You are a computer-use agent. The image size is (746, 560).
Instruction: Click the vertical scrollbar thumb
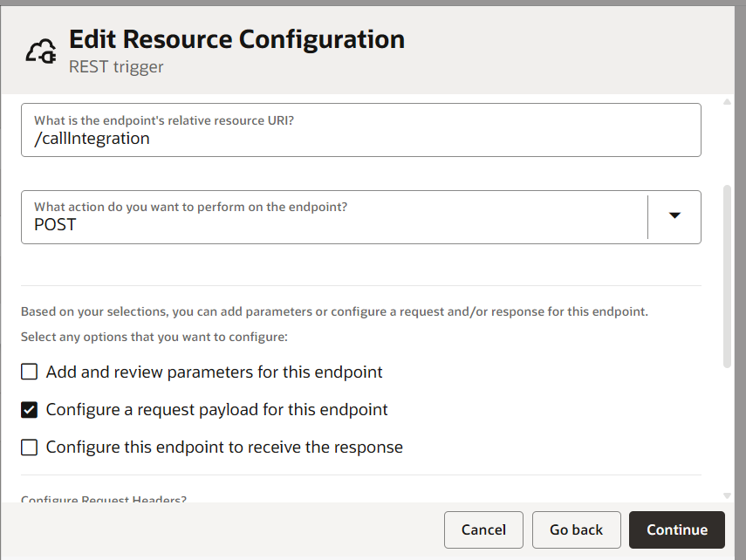727,275
